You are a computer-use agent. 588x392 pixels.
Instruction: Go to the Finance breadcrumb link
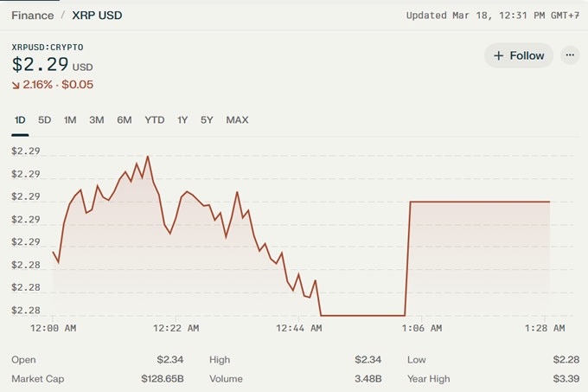tap(32, 16)
